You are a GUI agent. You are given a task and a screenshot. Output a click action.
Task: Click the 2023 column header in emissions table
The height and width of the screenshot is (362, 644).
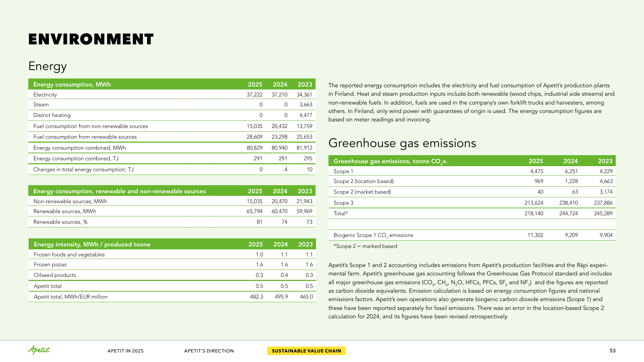(605, 161)
